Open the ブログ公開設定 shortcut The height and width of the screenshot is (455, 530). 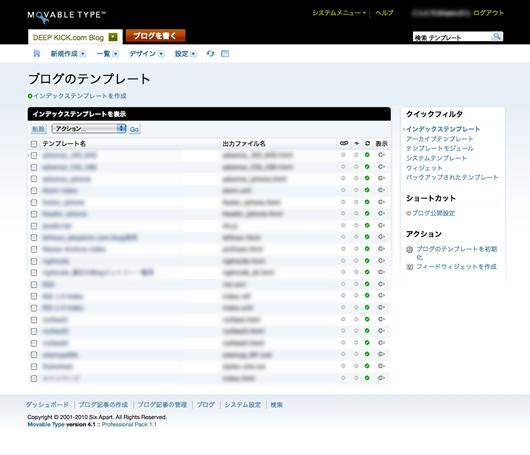(433, 213)
